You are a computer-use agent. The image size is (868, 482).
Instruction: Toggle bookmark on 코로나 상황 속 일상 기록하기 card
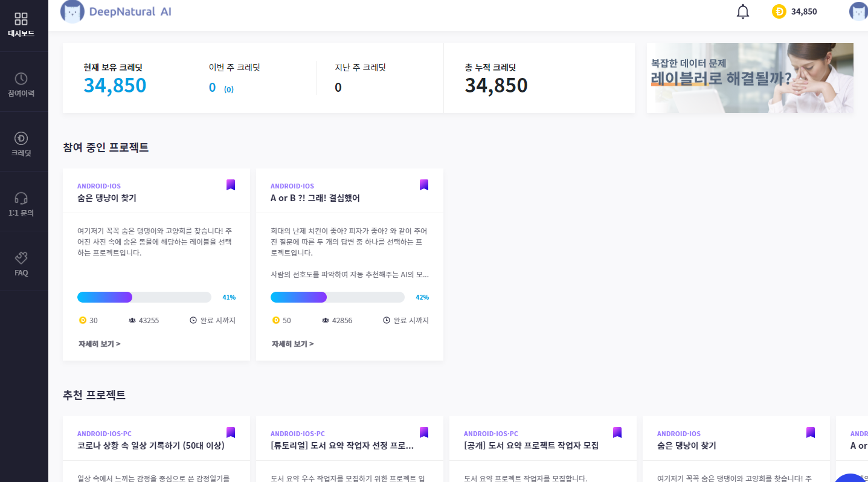tap(231, 432)
